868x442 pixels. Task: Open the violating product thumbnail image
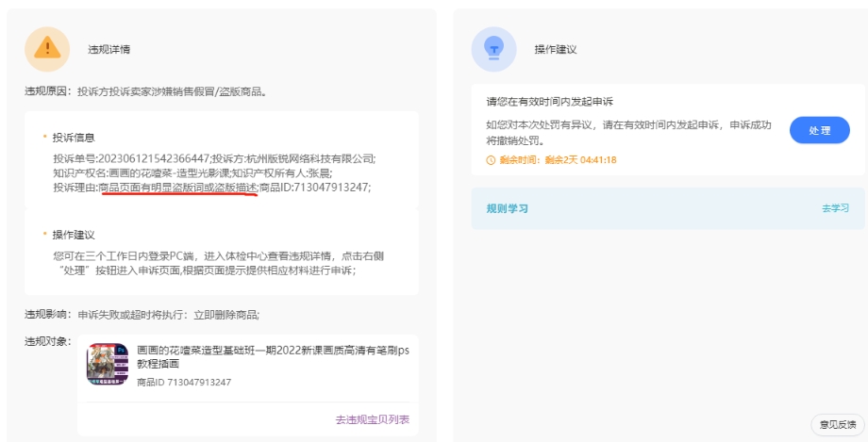(x=108, y=364)
